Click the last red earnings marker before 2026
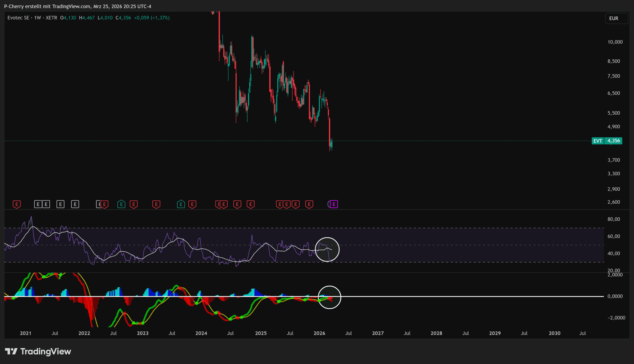The height and width of the screenshot is (364, 634). [309, 204]
